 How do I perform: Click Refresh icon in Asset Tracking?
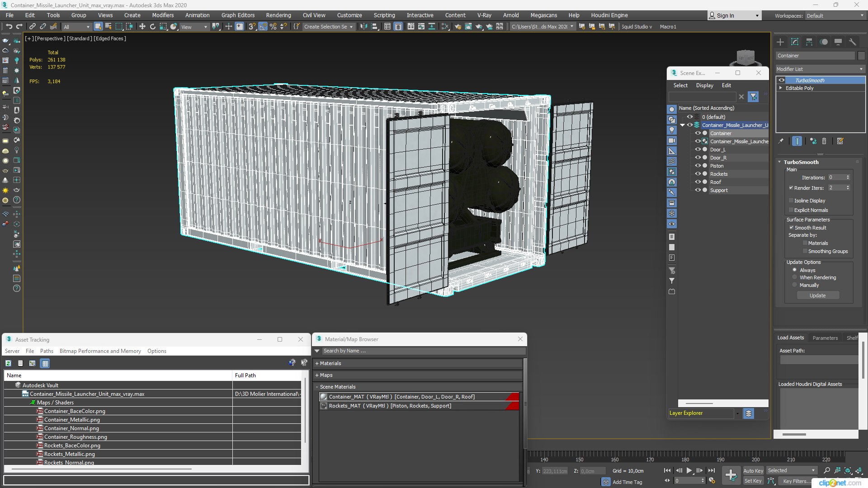pyautogui.click(x=8, y=363)
